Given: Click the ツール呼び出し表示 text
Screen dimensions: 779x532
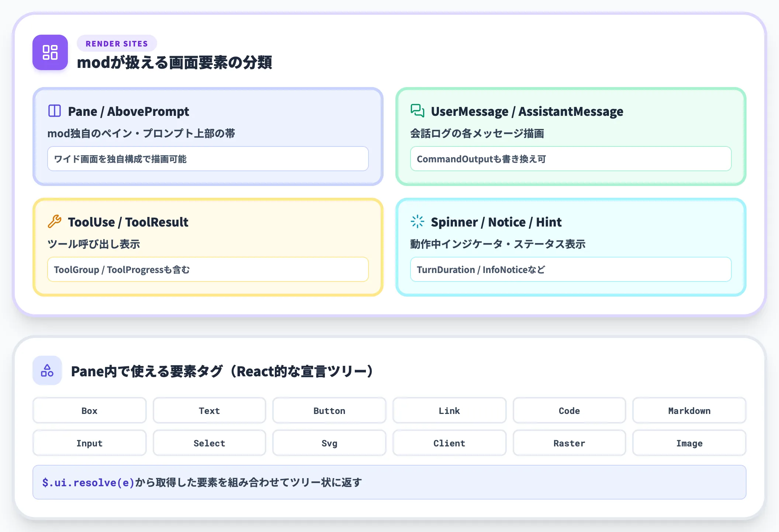Looking at the screenshot, I should [x=94, y=244].
